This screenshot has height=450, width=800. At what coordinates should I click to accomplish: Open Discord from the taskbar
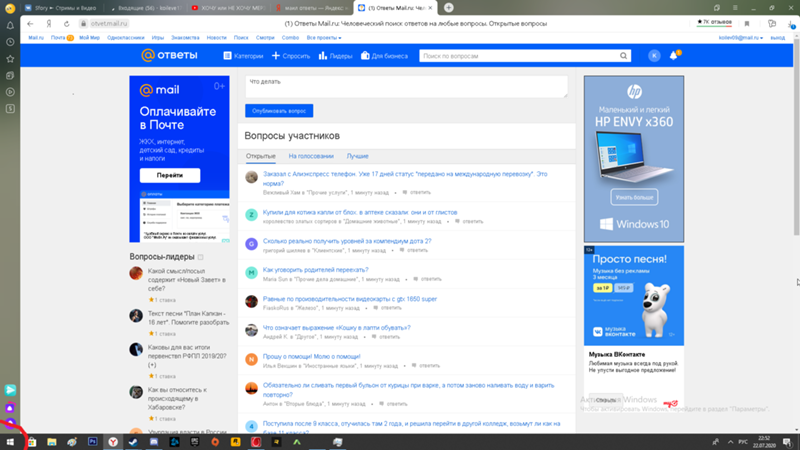click(x=154, y=442)
